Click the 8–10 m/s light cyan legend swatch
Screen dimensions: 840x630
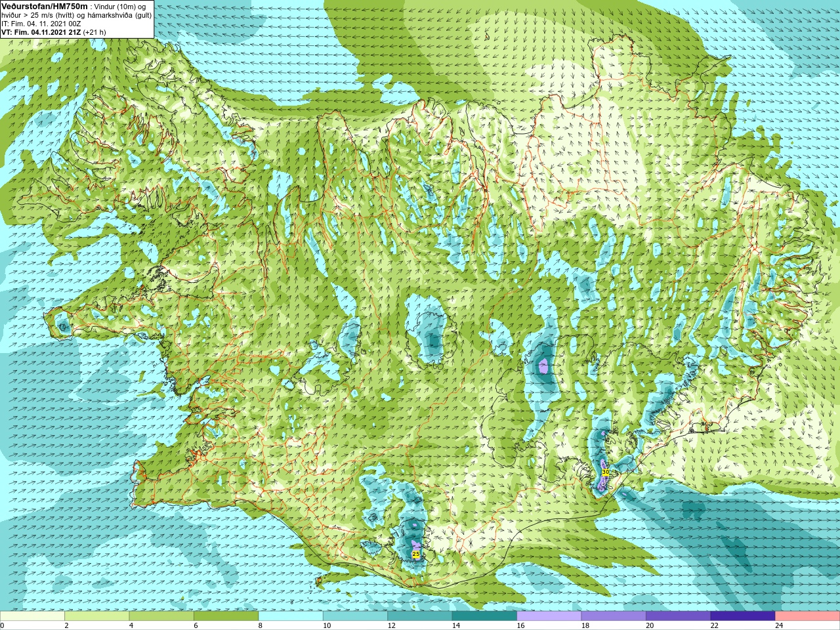click(291, 616)
